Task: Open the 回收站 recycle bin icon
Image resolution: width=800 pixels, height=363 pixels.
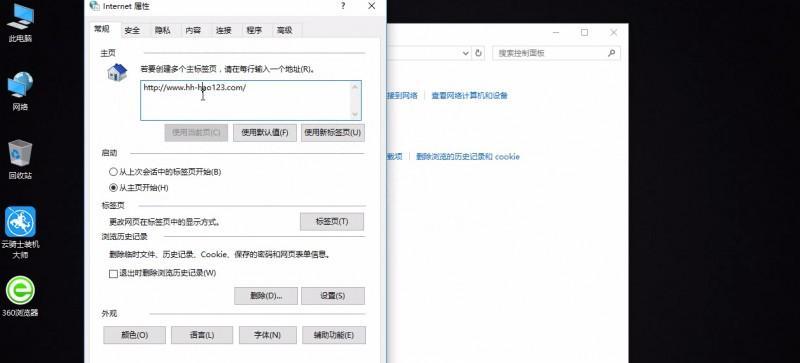Action: pyautogui.click(x=20, y=159)
